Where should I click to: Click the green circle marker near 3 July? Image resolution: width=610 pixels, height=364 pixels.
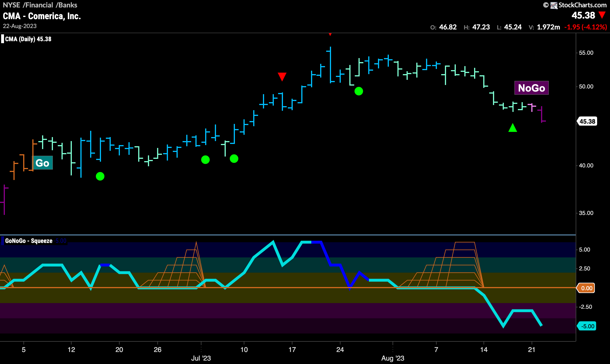[x=205, y=160]
